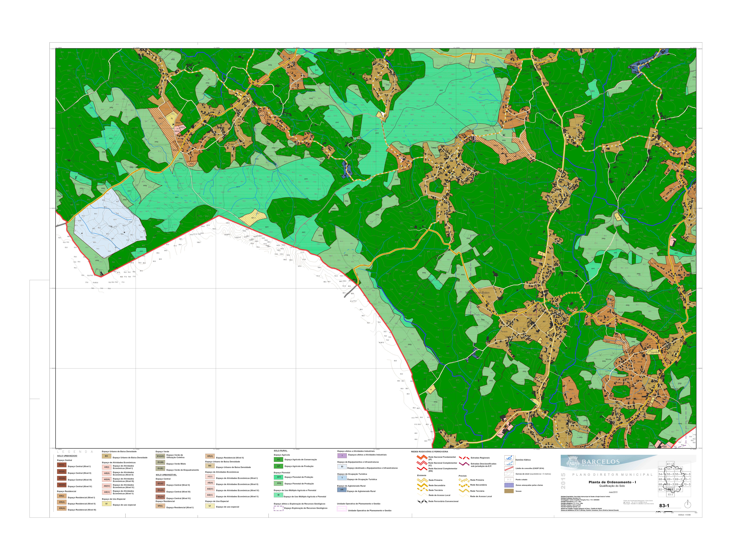Screen dimensions: 732x560
Task: Click the SOLO RURAL heading
Action: [x=281, y=451]
